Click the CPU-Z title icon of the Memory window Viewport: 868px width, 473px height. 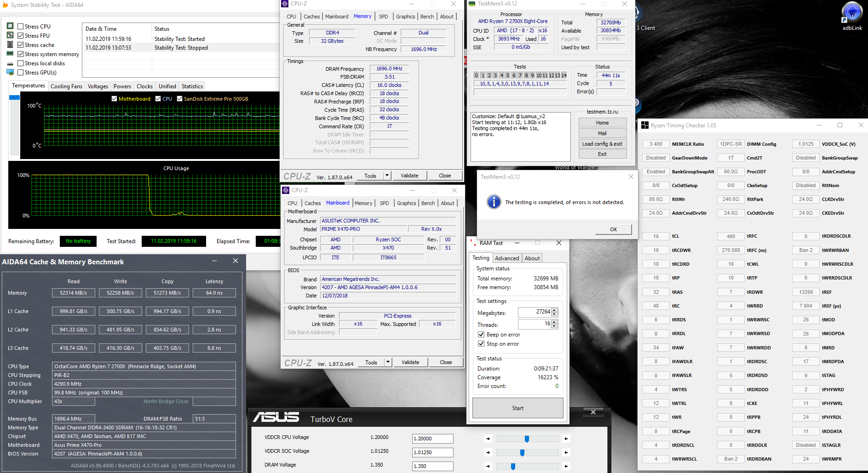pyautogui.click(x=285, y=4)
